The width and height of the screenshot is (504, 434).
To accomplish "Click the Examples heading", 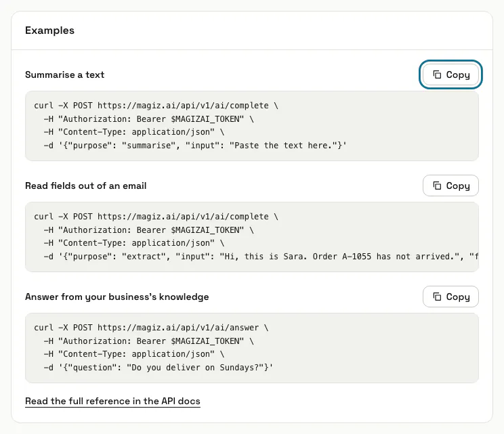I will click(x=50, y=30).
